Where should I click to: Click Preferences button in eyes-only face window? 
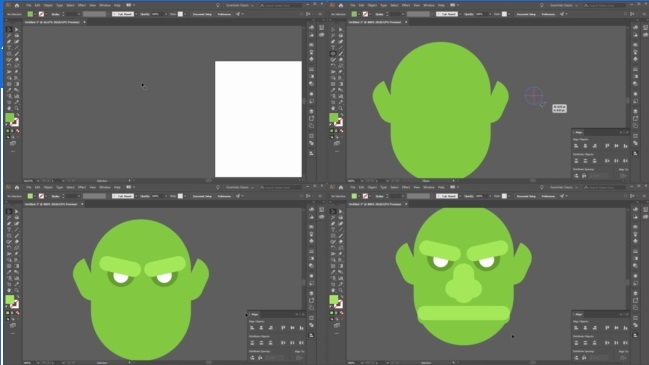pyautogui.click(x=224, y=196)
